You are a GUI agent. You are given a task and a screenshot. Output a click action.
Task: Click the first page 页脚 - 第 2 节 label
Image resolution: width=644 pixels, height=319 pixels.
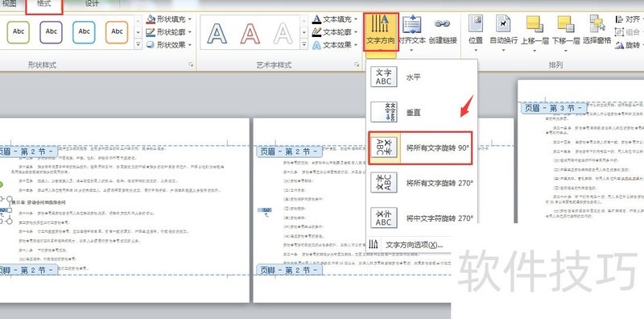point(29,270)
